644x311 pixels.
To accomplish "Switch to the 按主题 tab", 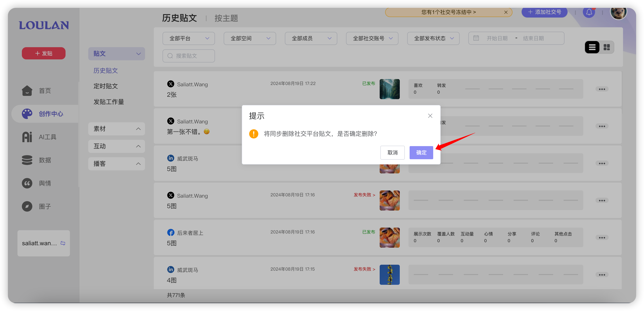I will click(226, 18).
